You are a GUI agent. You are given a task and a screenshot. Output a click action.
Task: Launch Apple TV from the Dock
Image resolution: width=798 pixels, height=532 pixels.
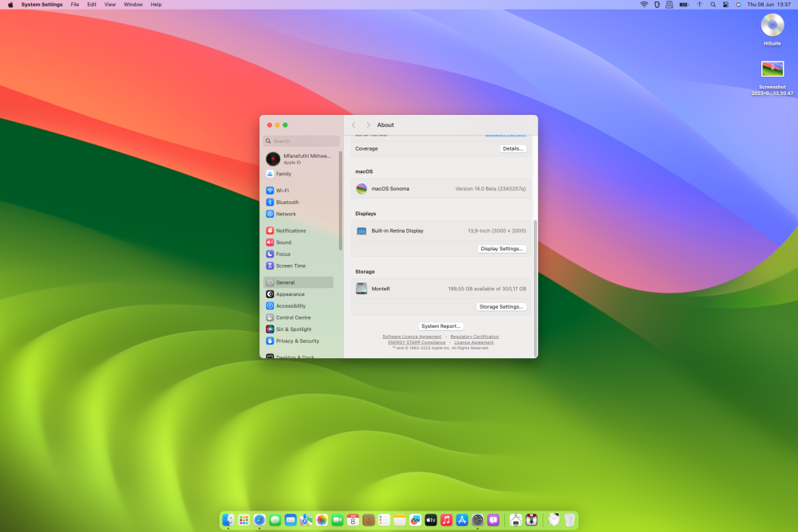(x=431, y=520)
